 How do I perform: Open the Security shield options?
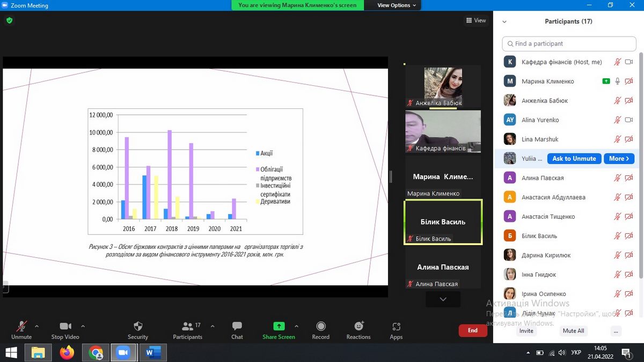click(x=138, y=327)
